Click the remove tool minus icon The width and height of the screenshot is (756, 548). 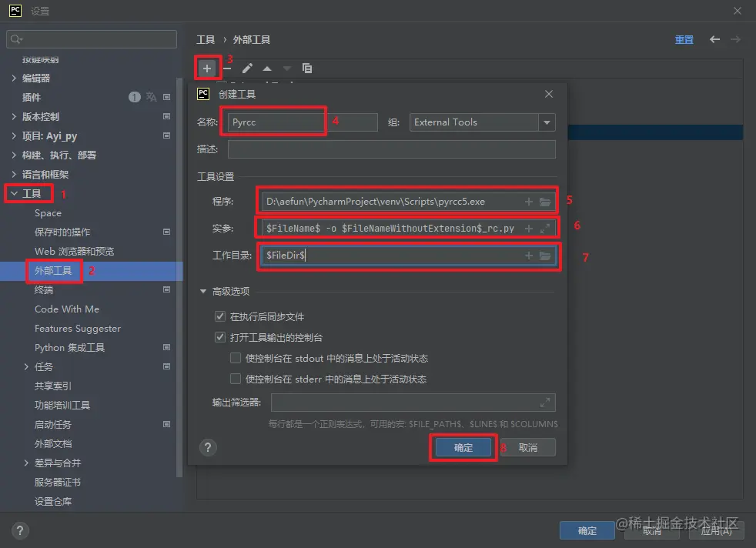pyautogui.click(x=227, y=68)
